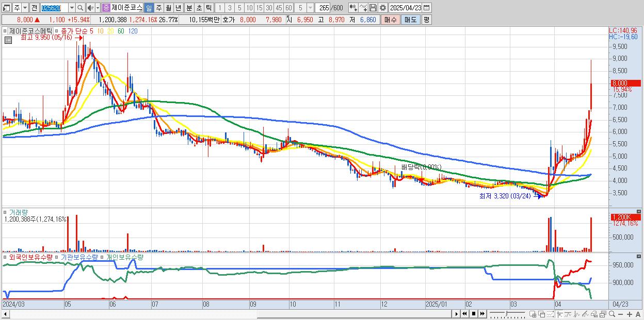The width and height of the screenshot is (644, 320).
Task: Click the 5-day average label
Action: (91, 31)
